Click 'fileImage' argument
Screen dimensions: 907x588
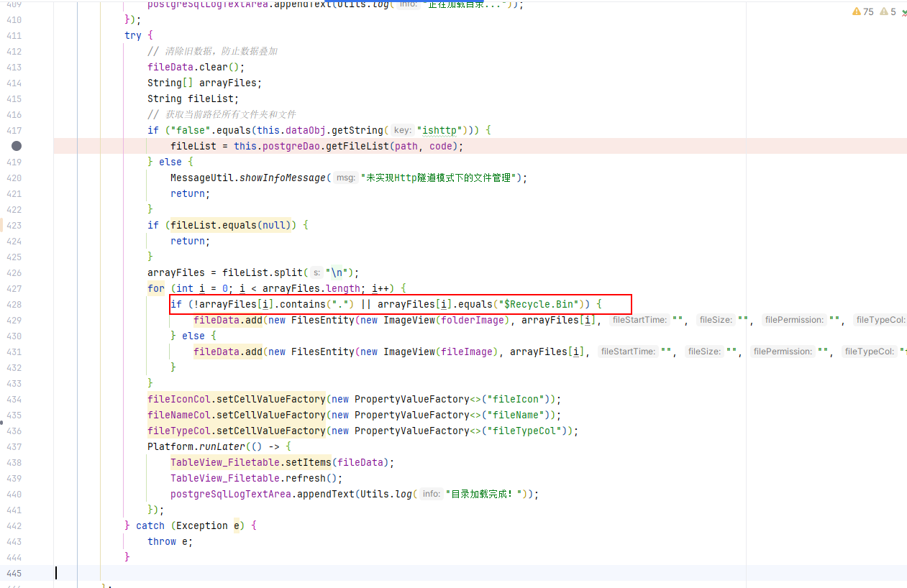point(467,352)
